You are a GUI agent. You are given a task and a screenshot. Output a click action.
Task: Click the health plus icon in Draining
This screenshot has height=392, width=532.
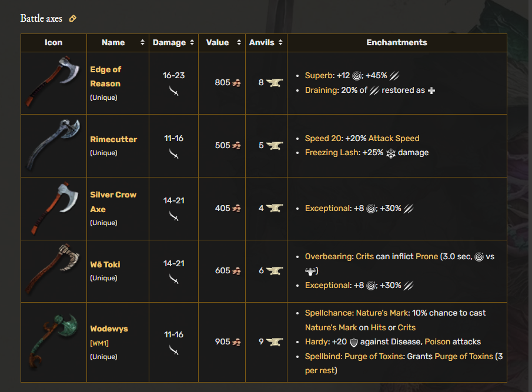click(x=431, y=91)
